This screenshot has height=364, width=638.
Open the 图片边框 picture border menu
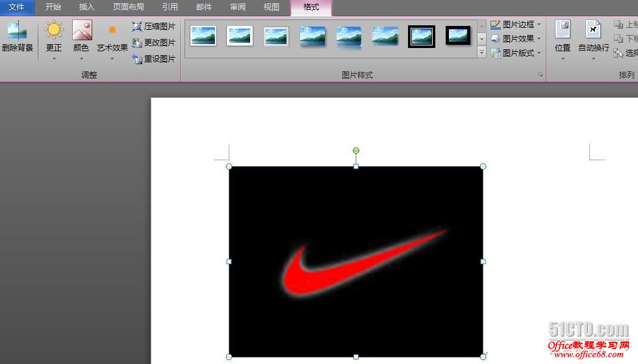pos(515,25)
